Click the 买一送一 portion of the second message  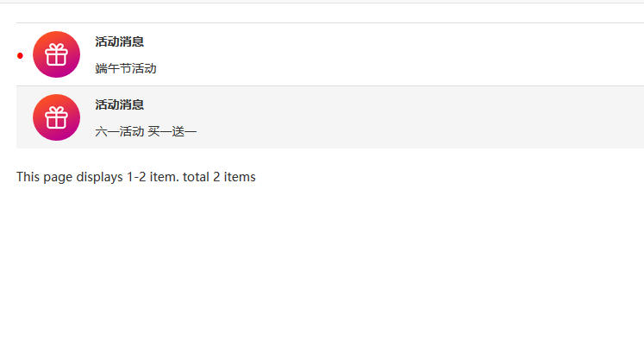[x=172, y=131]
